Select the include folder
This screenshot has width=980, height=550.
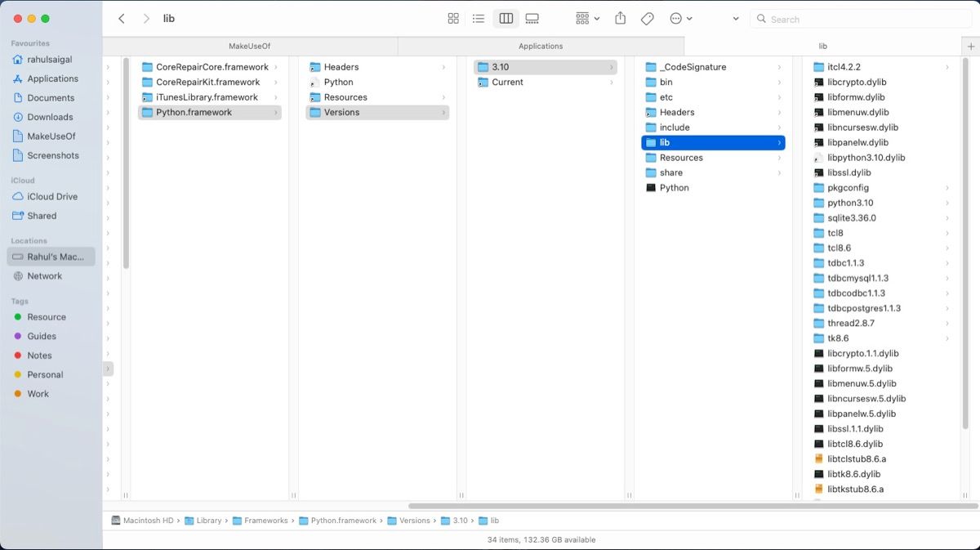tap(713, 127)
